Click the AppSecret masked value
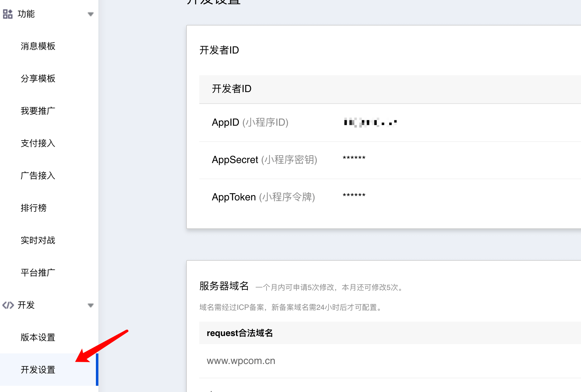The image size is (581, 392). click(354, 158)
